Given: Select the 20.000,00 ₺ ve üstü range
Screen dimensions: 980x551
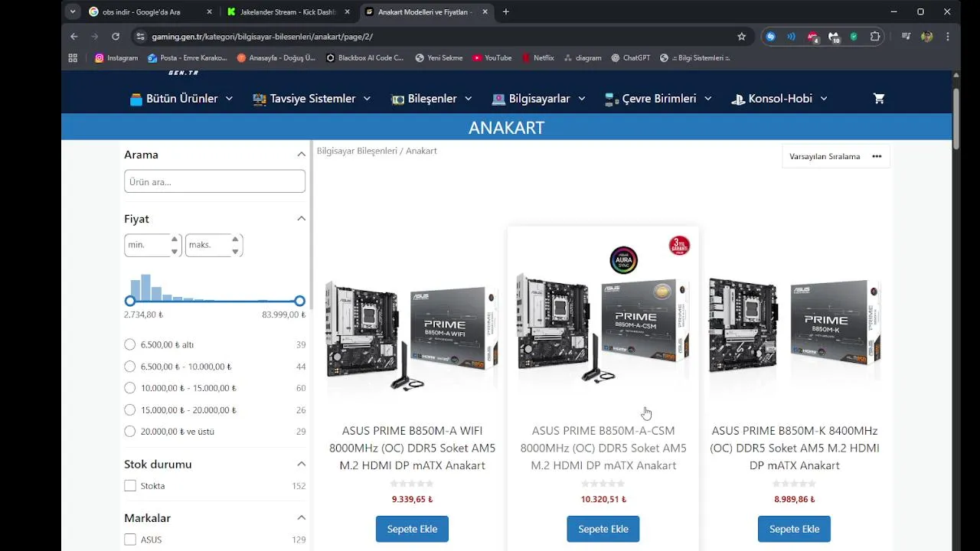Looking at the screenshot, I should pyautogui.click(x=129, y=432).
